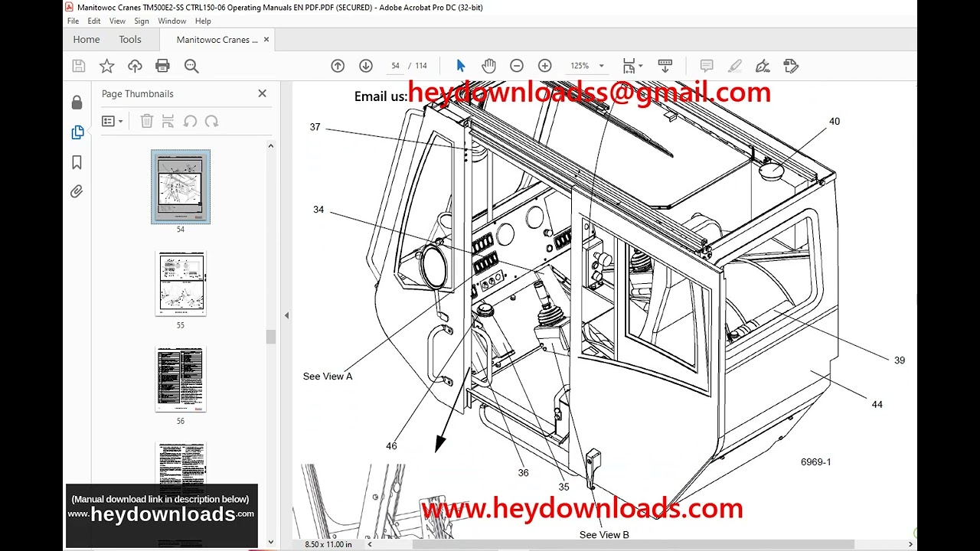Image resolution: width=980 pixels, height=551 pixels.
Task: Open the find text magnifier icon
Action: coord(191,66)
